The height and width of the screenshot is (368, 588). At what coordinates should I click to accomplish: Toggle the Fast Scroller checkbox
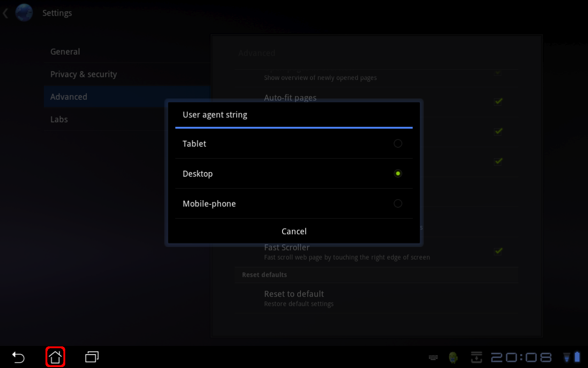coord(498,251)
